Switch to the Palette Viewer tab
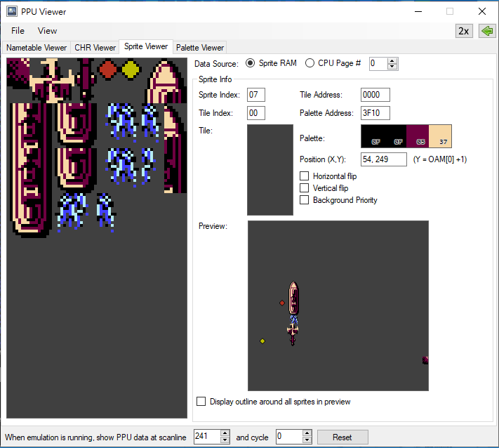This screenshot has width=499, height=448. (200, 48)
